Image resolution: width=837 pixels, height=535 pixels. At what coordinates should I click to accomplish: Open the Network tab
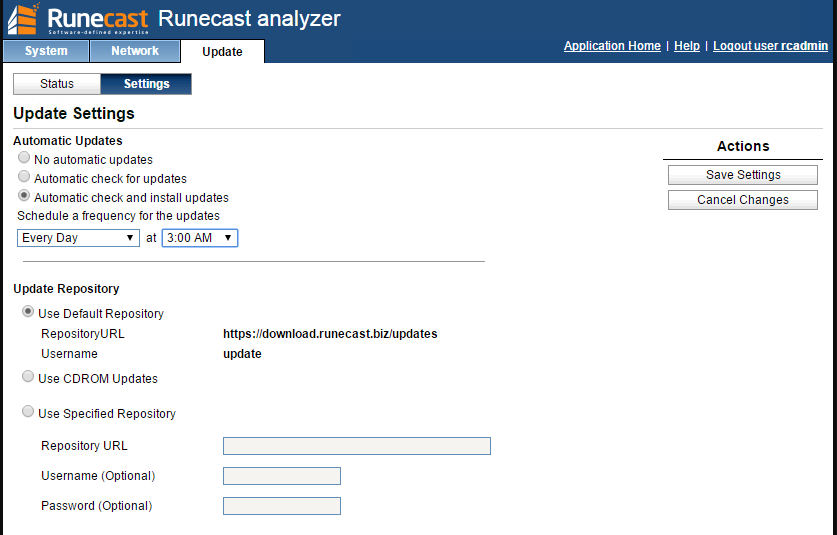[x=135, y=51]
